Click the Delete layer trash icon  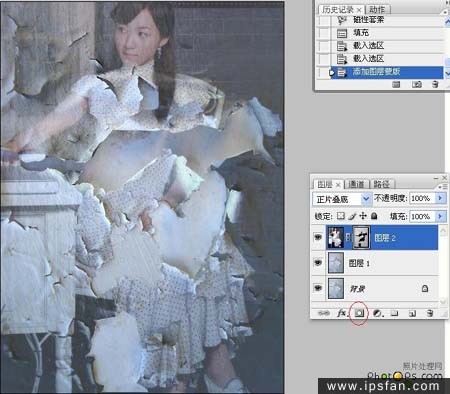[430, 313]
